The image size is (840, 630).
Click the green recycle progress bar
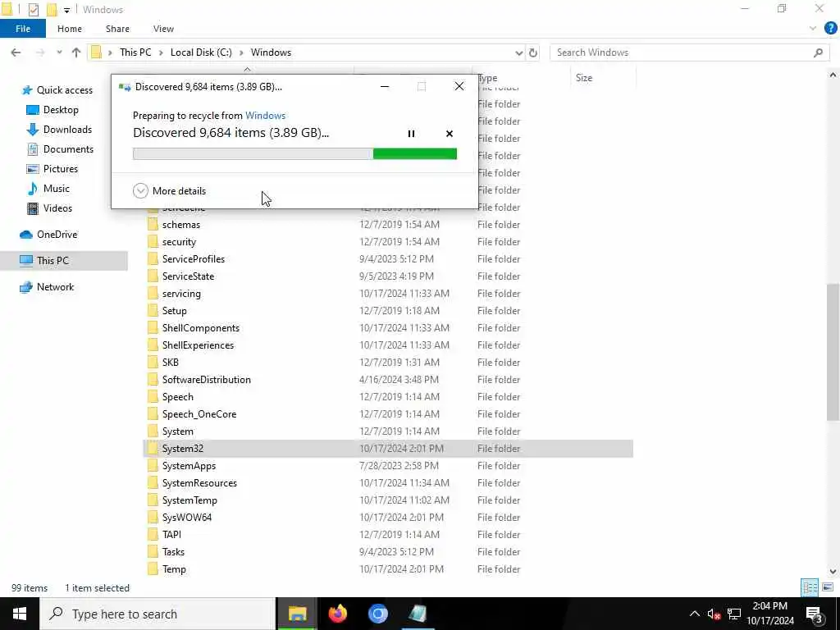click(294, 153)
